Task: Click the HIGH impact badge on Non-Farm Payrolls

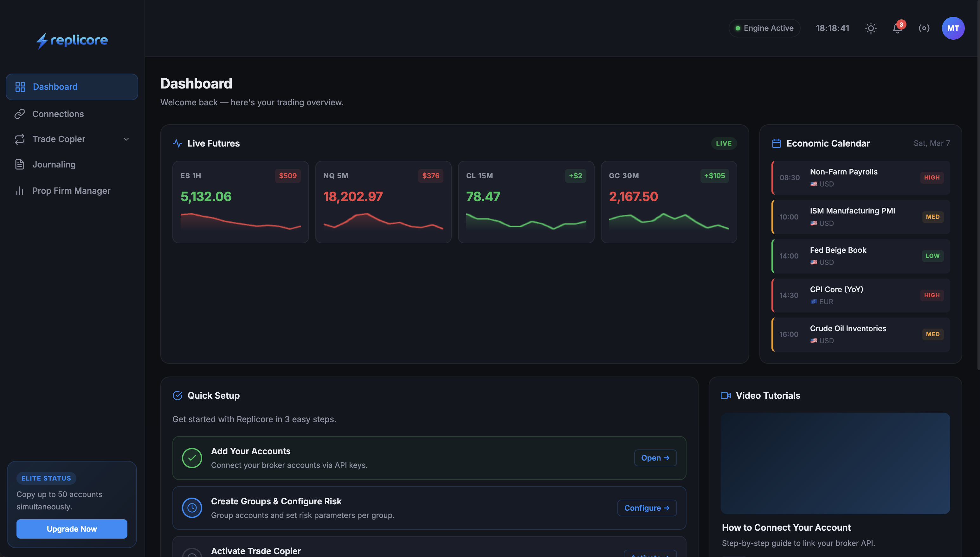Action: (932, 177)
